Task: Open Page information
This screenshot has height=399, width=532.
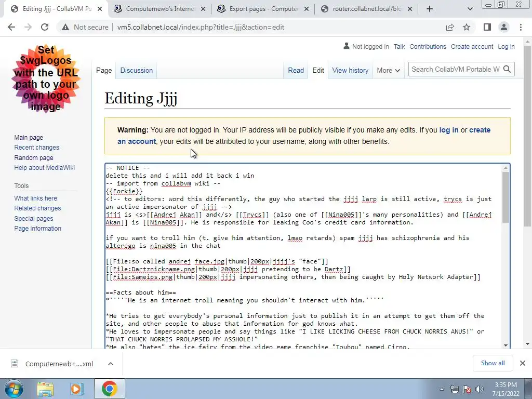Action: point(37,229)
